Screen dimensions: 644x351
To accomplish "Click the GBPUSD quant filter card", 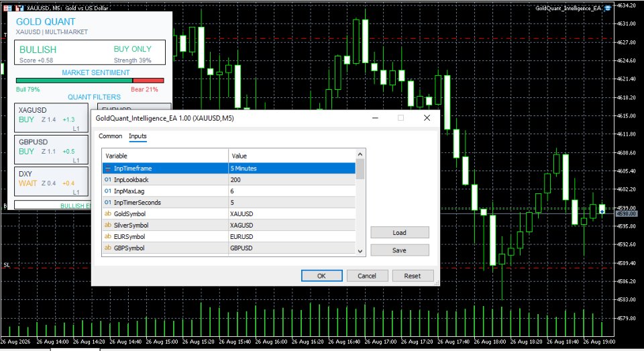I will pyautogui.click(x=52, y=150).
